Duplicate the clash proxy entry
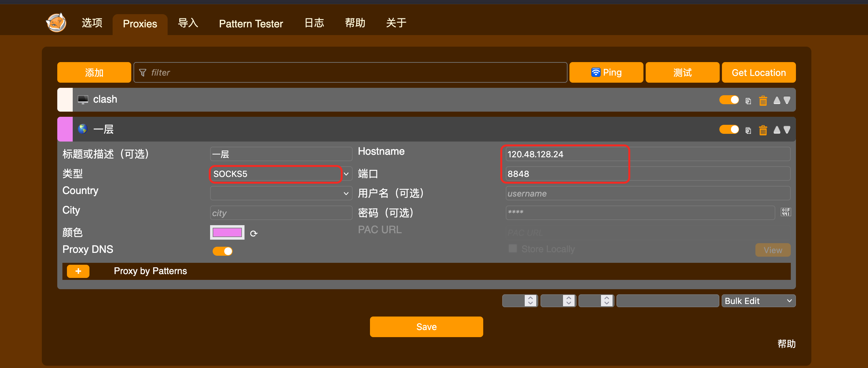 pos(748,101)
